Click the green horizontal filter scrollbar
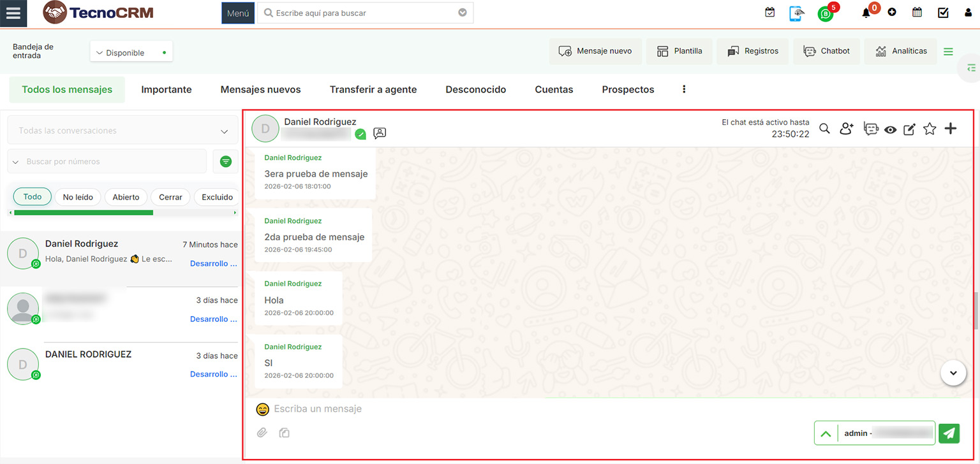Screen dimensions: 980x464 click(x=84, y=213)
